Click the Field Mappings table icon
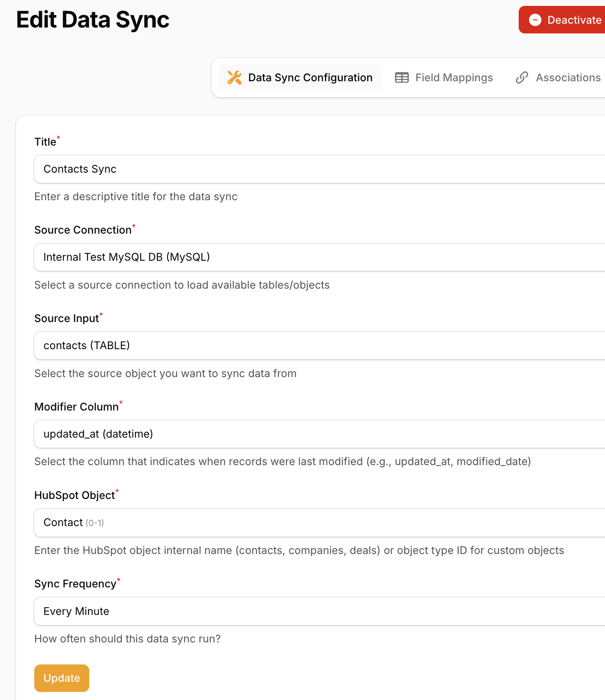 point(402,77)
